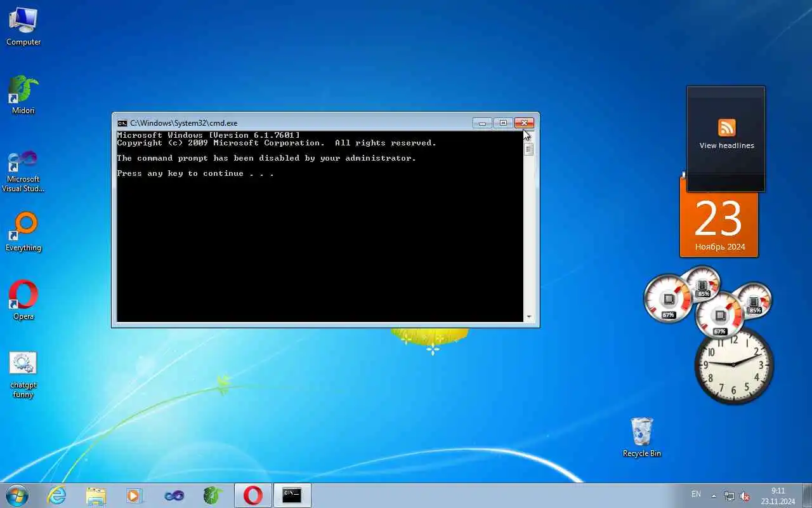Select the Microsoft Visual Studio desktop shortcut
812x508 pixels.
pyautogui.click(x=23, y=171)
